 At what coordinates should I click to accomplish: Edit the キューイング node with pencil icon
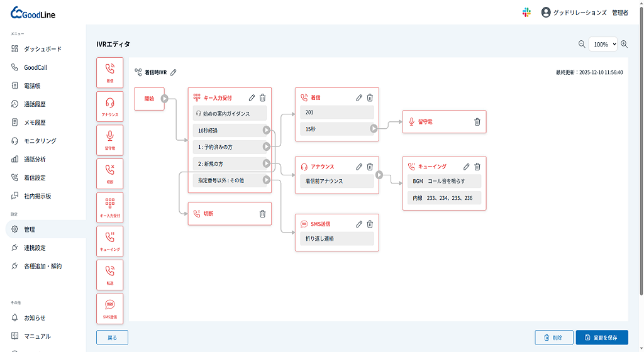pyautogui.click(x=467, y=167)
